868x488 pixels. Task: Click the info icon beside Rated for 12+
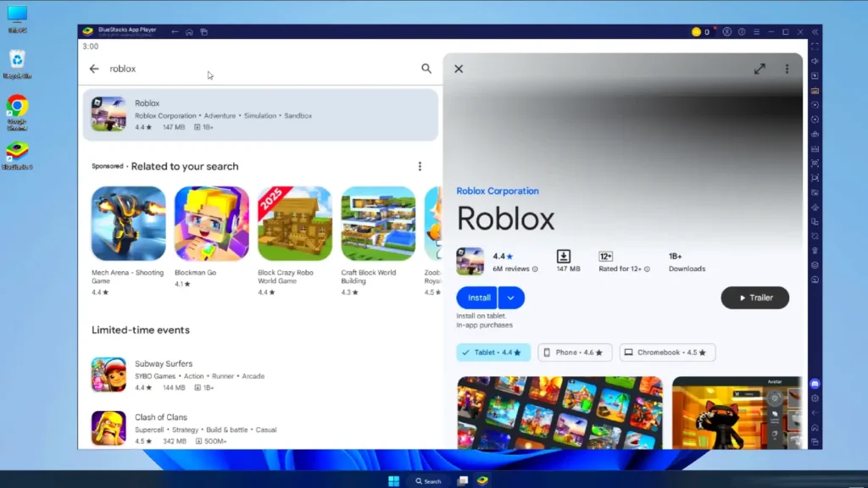(x=647, y=269)
